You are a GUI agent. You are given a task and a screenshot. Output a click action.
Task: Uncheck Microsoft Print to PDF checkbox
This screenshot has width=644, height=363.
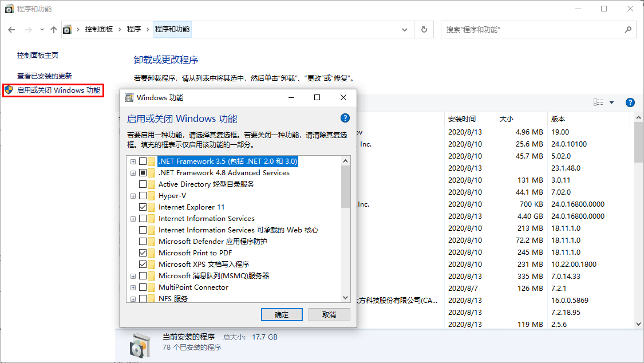point(143,253)
